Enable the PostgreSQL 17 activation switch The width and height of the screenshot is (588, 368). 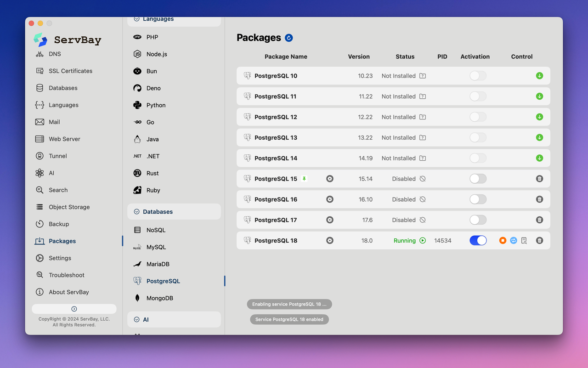coord(478,220)
